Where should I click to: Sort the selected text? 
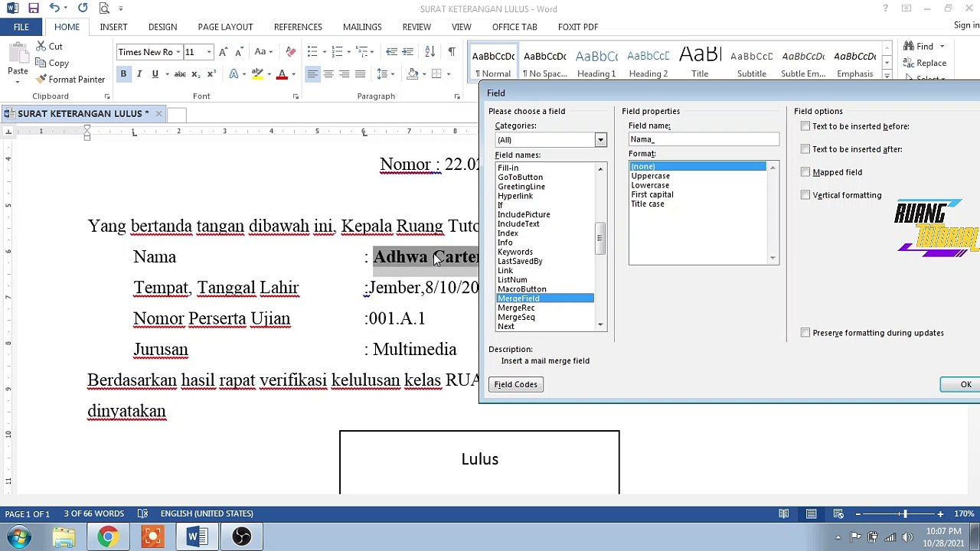[x=430, y=52]
